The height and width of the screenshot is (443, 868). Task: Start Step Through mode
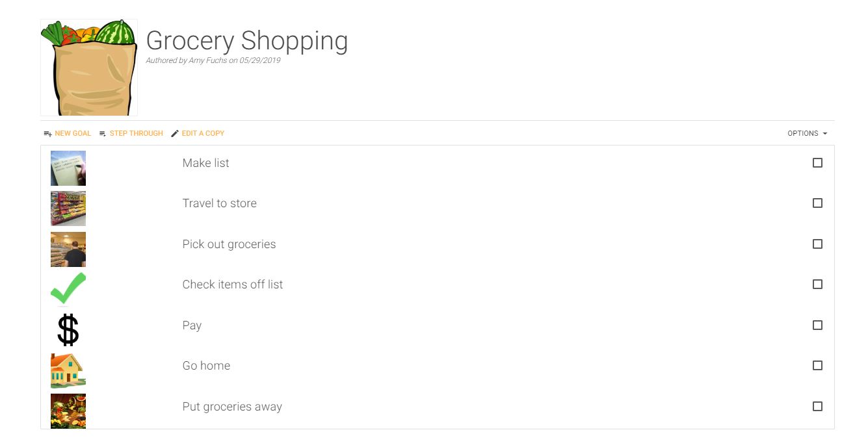[x=131, y=133]
